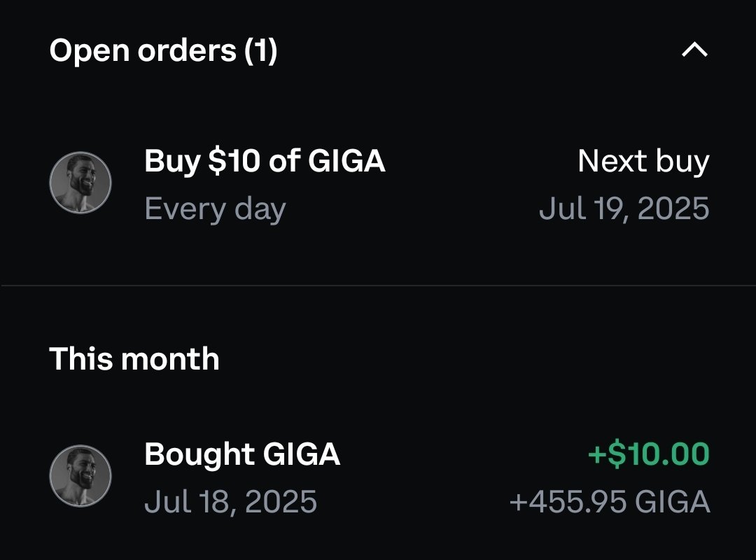Tap the word Bought in transaction title
Image resolution: width=756 pixels, height=560 pixels.
[199, 454]
